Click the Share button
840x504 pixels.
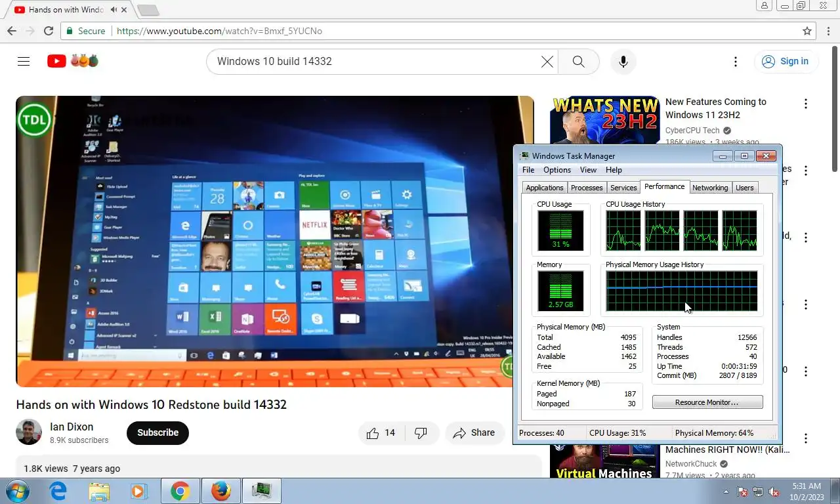pyautogui.click(x=474, y=432)
